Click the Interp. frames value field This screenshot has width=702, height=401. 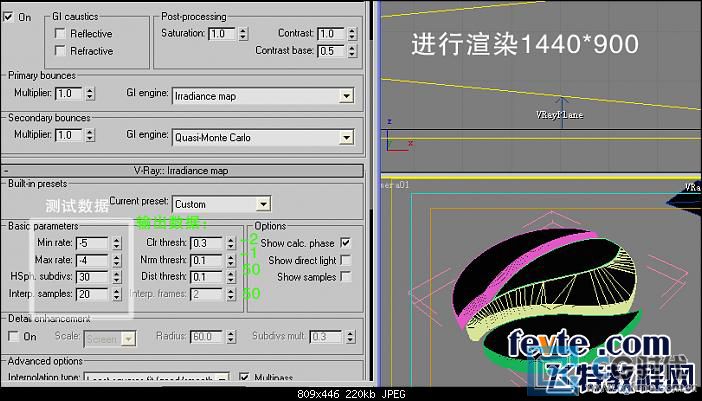[x=206, y=294]
